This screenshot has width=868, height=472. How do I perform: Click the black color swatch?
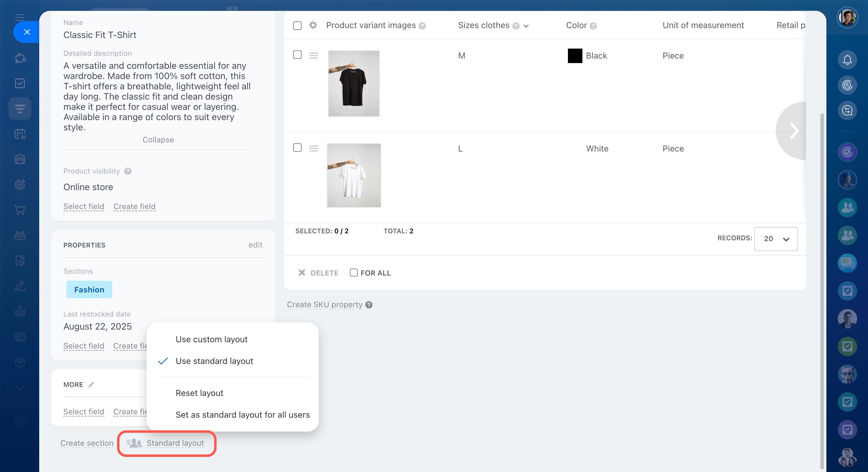[x=575, y=56]
